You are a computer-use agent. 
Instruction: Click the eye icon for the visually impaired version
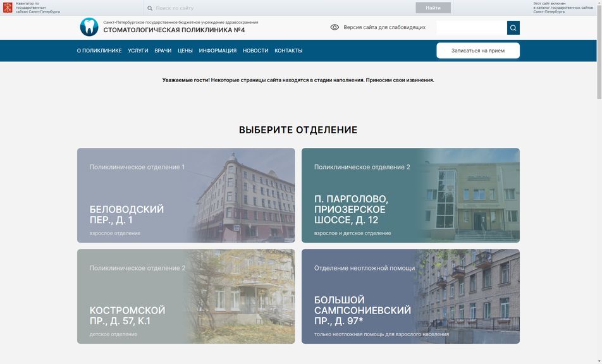(335, 27)
